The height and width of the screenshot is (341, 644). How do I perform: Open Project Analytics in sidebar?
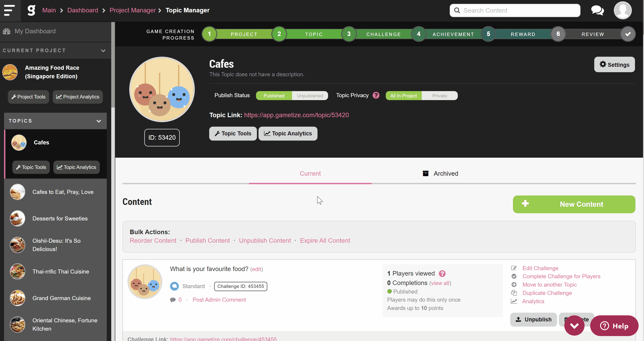(x=77, y=97)
